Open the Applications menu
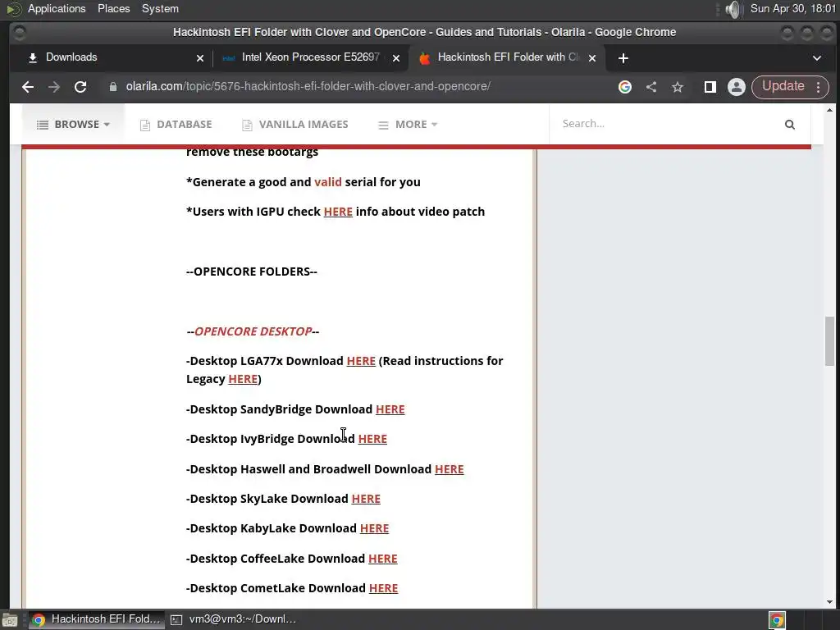Screen dimensions: 840x630 click(x=57, y=8)
